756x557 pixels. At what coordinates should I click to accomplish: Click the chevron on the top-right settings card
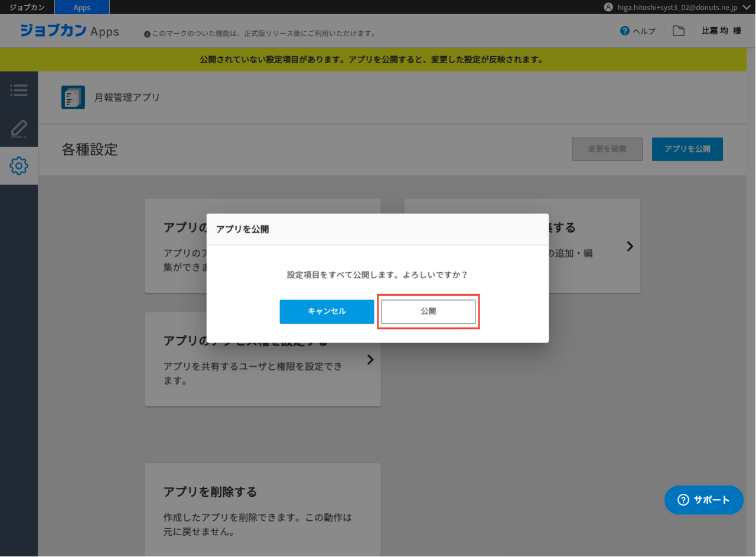(x=630, y=246)
